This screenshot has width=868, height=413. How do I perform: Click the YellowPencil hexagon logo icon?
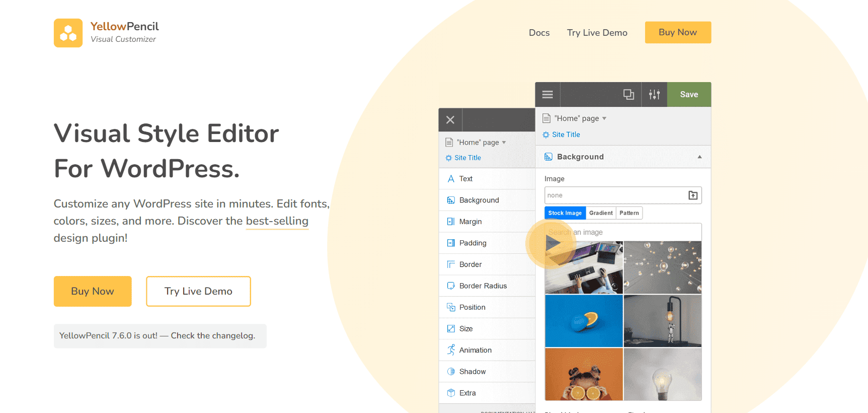point(68,33)
